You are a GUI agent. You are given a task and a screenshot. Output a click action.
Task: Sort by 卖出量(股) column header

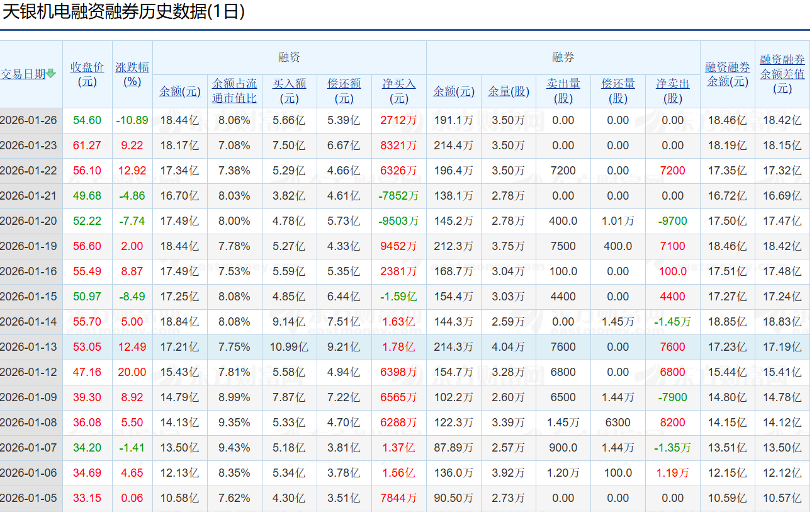(x=563, y=91)
